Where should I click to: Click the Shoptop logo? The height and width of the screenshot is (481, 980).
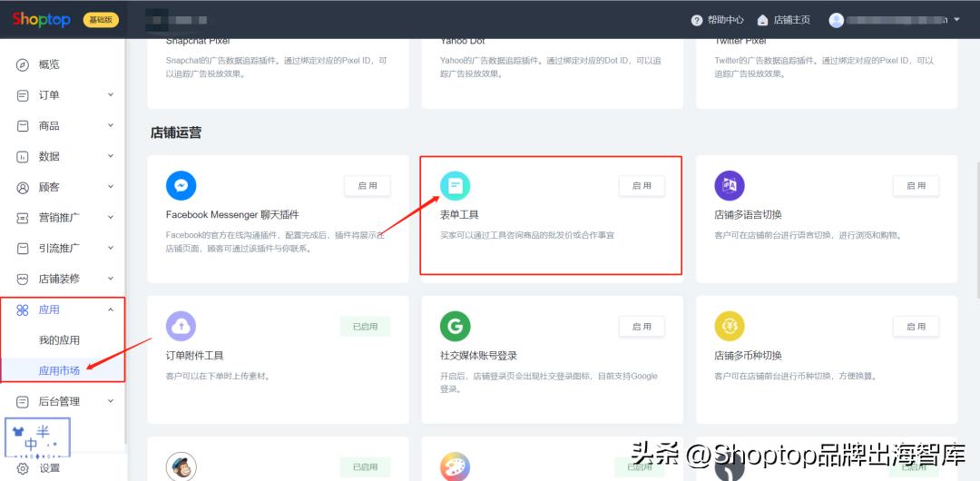pos(41,19)
